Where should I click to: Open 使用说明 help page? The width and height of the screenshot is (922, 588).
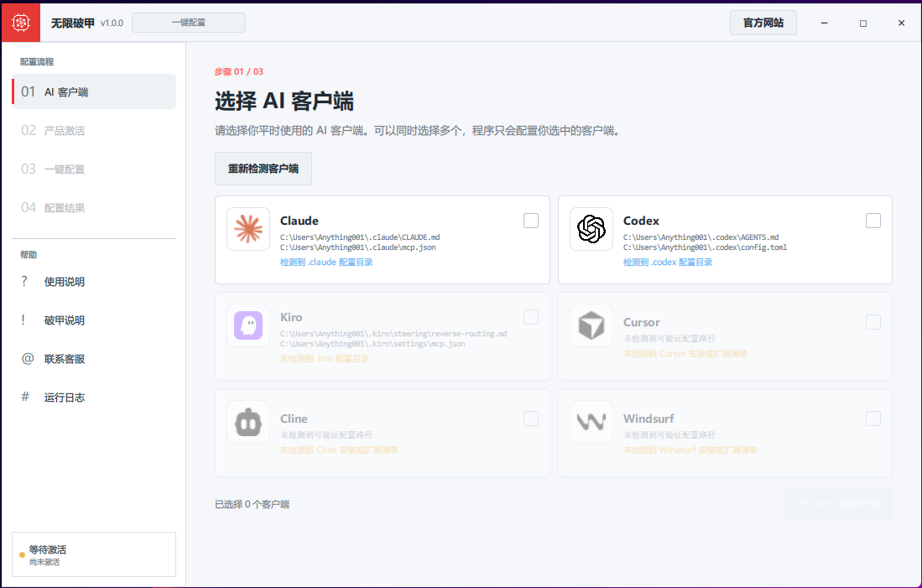click(x=94, y=282)
